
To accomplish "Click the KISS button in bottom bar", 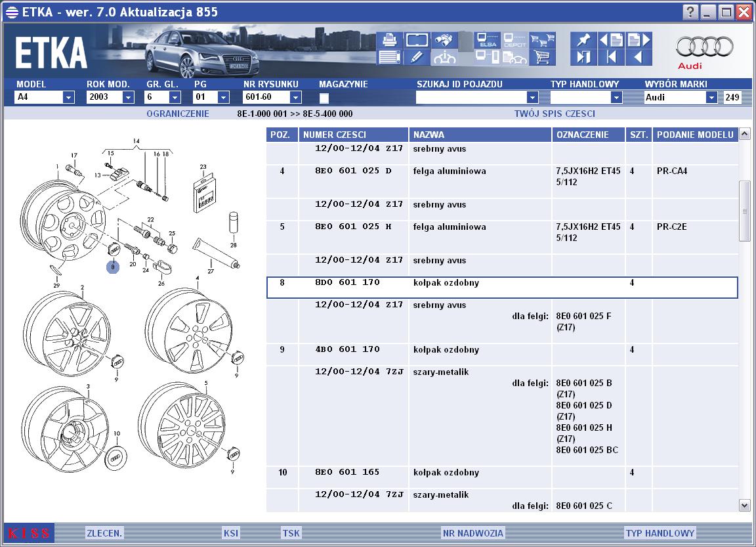I will pyautogui.click(x=29, y=533).
